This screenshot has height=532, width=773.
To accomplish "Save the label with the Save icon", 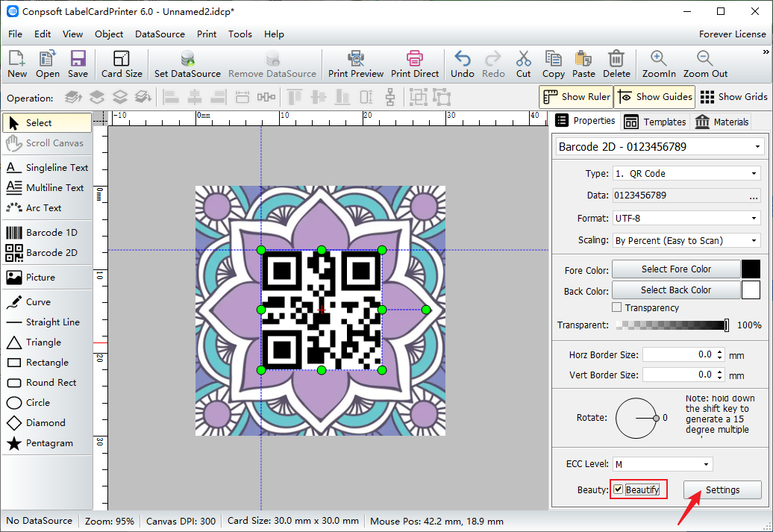I will click(x=78, y=63).
